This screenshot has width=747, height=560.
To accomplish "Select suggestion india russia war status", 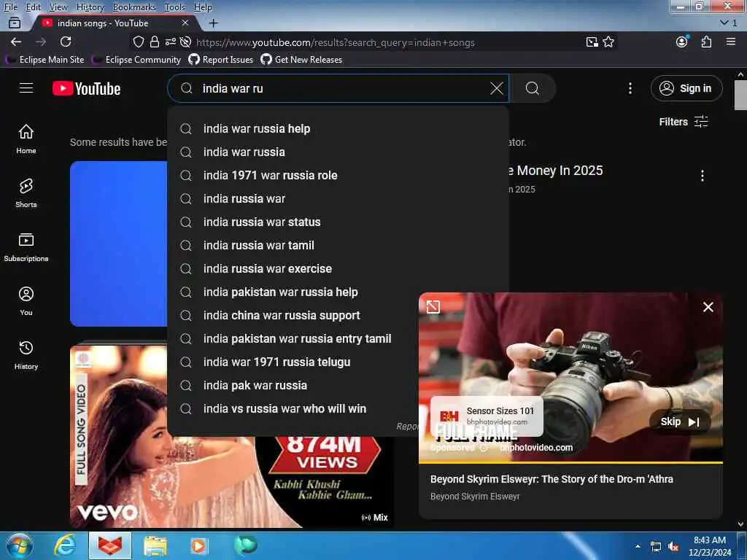I will (338, 222).
